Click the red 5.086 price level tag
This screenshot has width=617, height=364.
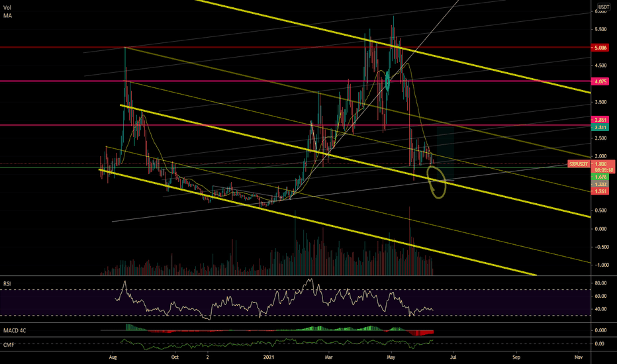point(600,48)
